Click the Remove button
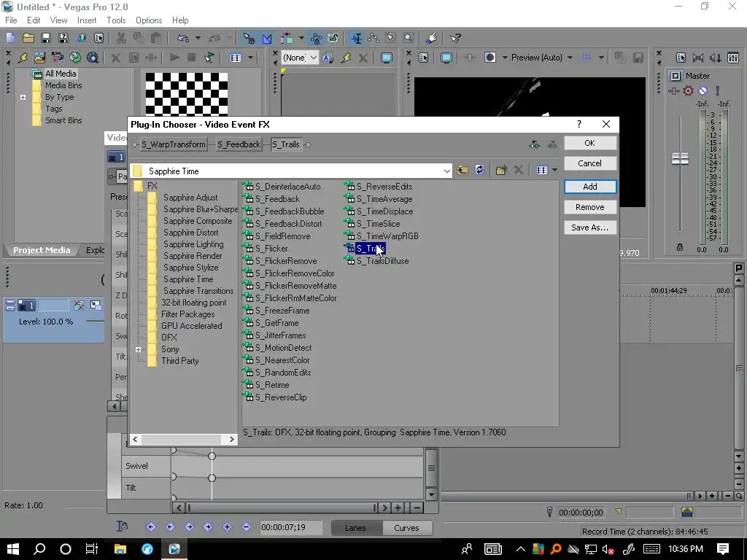This screenshot has height=560, width=747. 589,207
